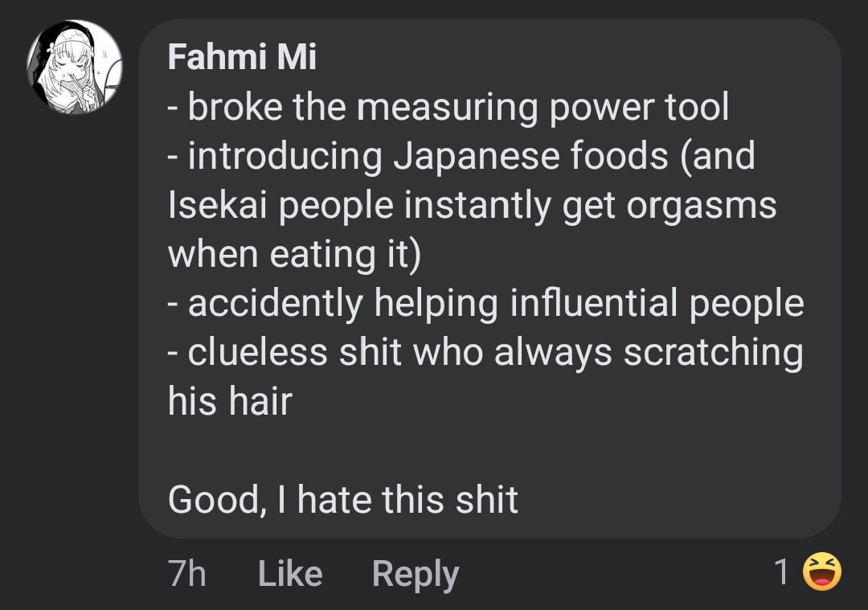
Task: Open the 7h timestamp link
Action: [x=186, y=574]
